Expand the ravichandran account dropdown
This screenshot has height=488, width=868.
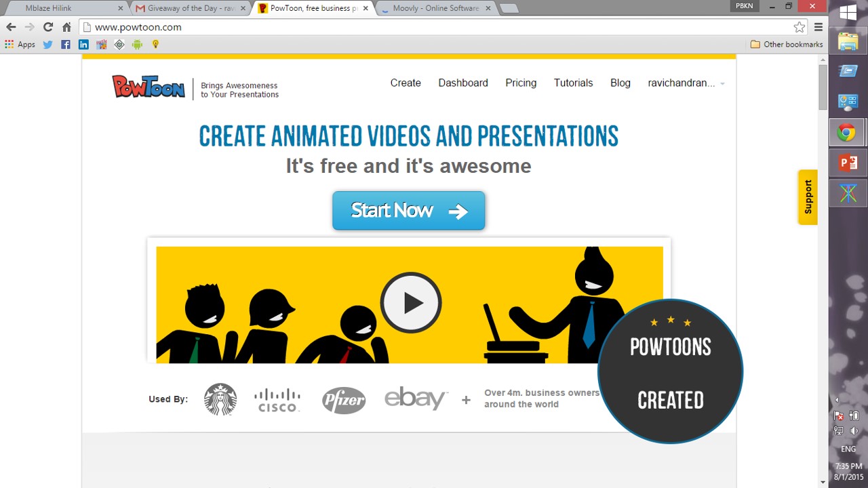point(722,83)
